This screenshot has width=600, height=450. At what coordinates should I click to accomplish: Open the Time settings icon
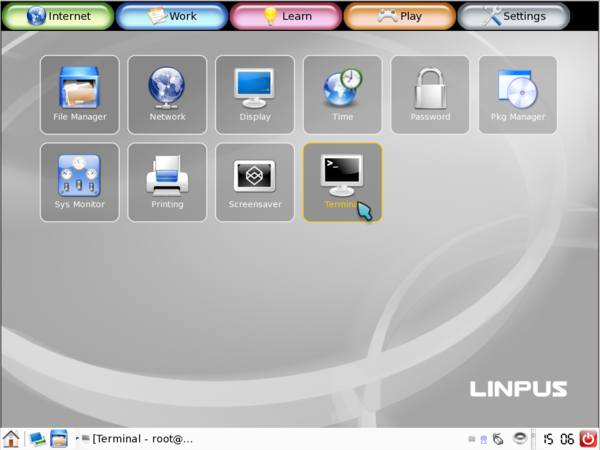[x=343, y=94]
